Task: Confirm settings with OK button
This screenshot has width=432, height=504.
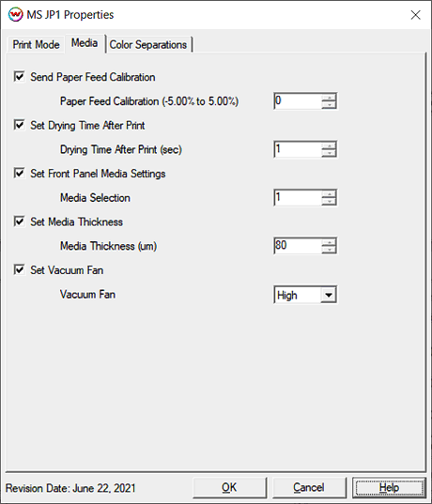Action: tap(230, 488)
